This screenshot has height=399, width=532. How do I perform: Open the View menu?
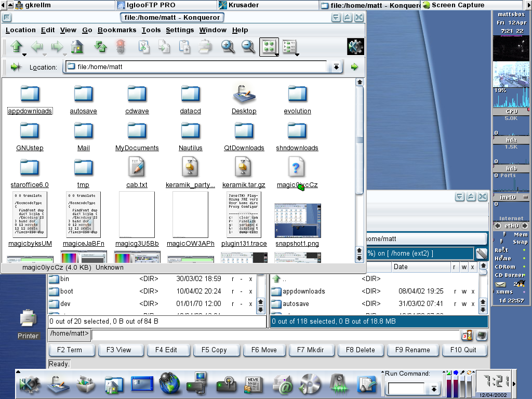pyautogui.click(x=68, y=30)
